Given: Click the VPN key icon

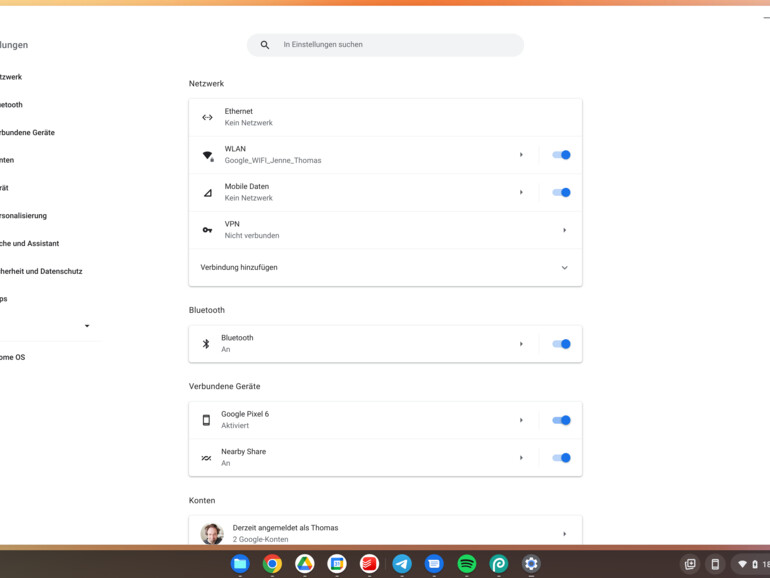Looking at the screenshot, I should [x=207, y=230].
